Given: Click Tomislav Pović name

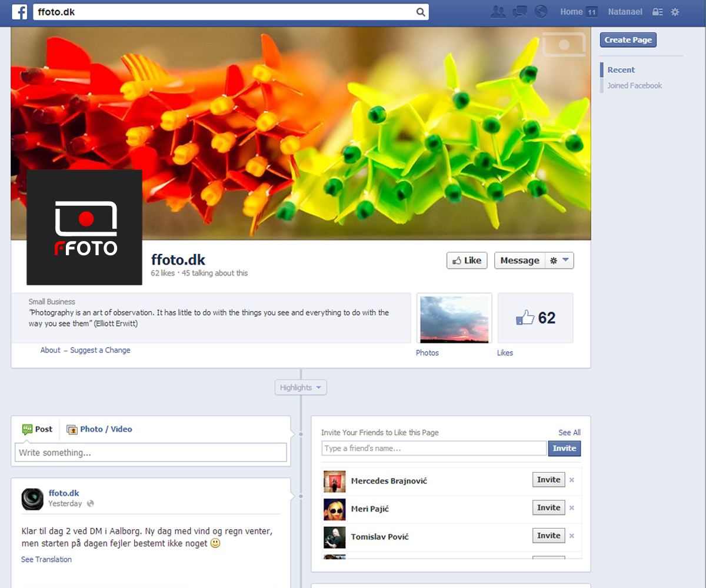Looking at the screenshot, I should click(x=379, y=537).
